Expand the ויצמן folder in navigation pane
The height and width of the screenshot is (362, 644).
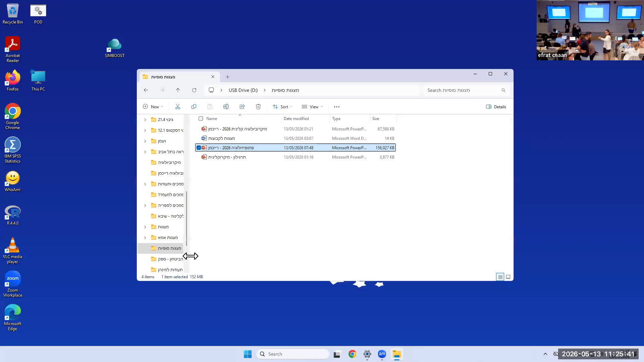click(145, 141)
